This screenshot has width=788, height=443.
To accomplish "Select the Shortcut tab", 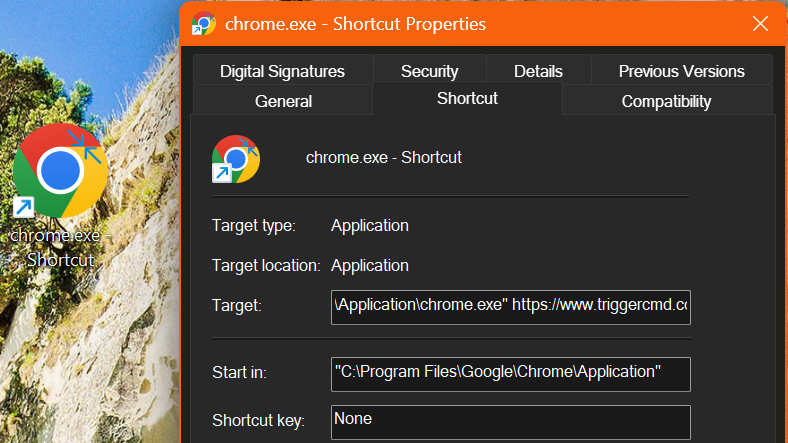I will coord(467,98).
